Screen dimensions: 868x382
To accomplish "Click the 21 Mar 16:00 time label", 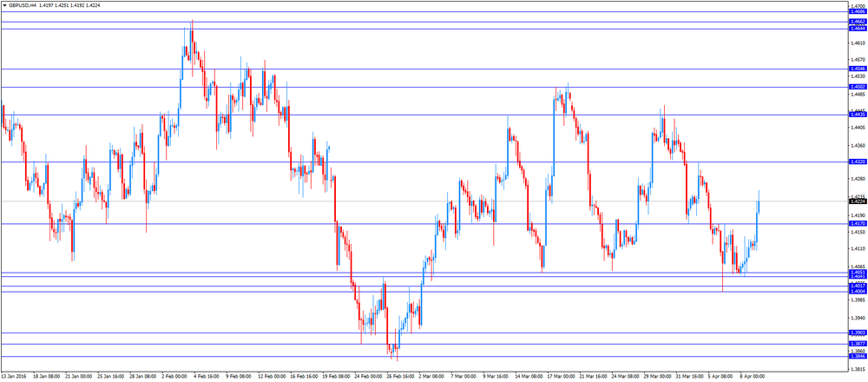I will tap(592, 375).
